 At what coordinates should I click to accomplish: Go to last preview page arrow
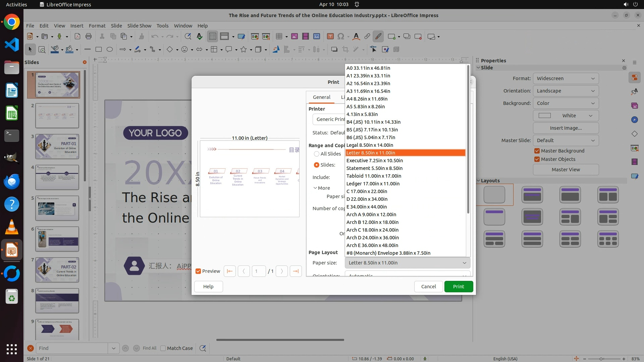coord(296,271)
